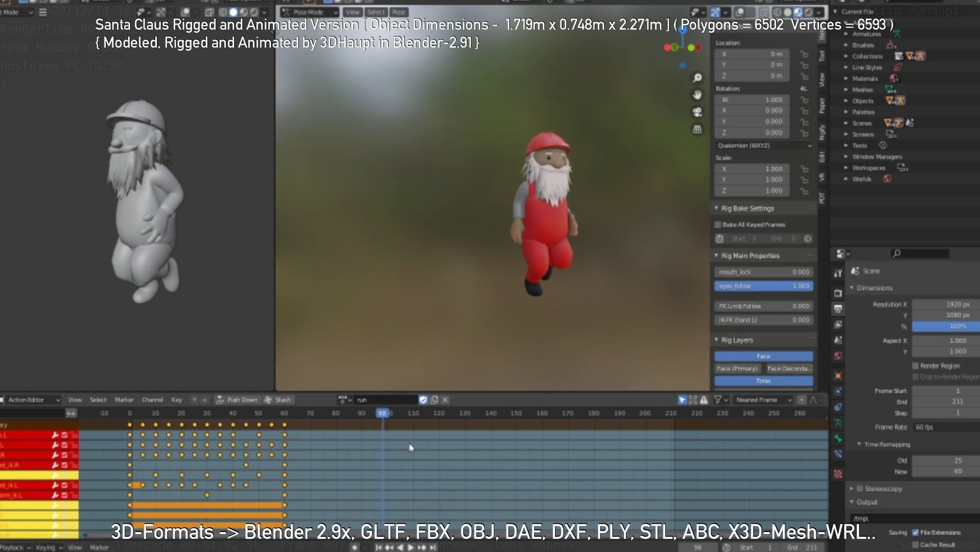Toggle Only Show Errors warning icon
The width and height of the screenshot is (980, 552).
[704, 400]
